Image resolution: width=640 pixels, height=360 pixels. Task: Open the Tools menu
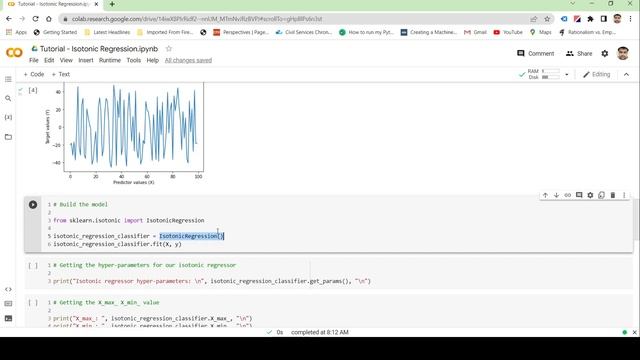[x=133, y=60]
